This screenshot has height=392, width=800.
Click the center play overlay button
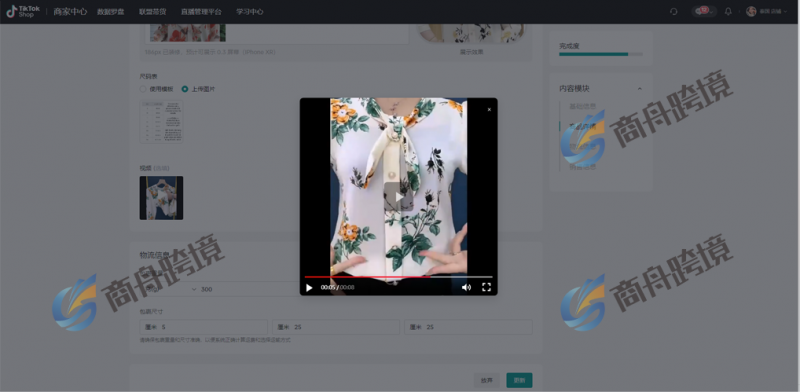point(398,197)
